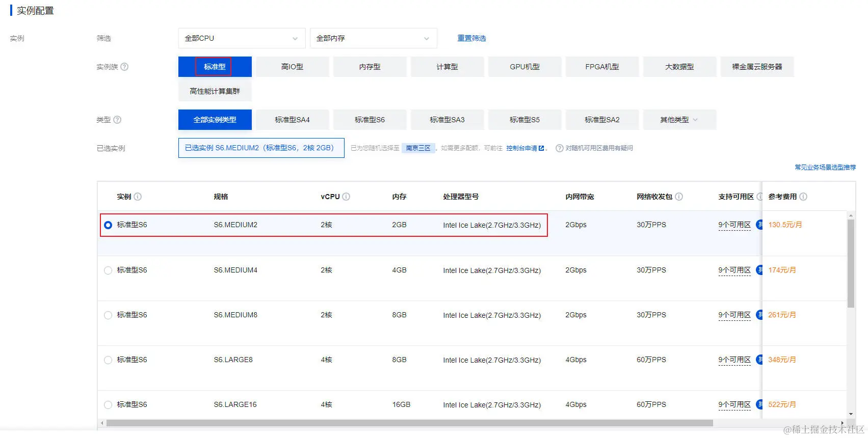The image size is (868, 438).
Task: Select the GPU机型 family tab
Action: click(525, 67)
